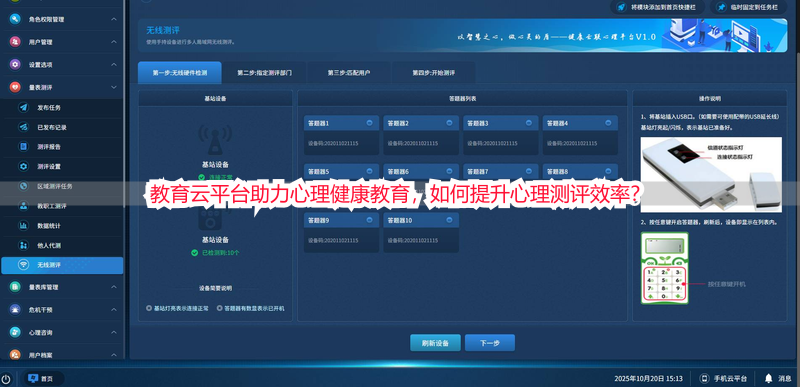Image resolution: width=800 pixels, height=387 pixels.
Task: Select the 答题器3 card title
Action: (x=478, y=123)
